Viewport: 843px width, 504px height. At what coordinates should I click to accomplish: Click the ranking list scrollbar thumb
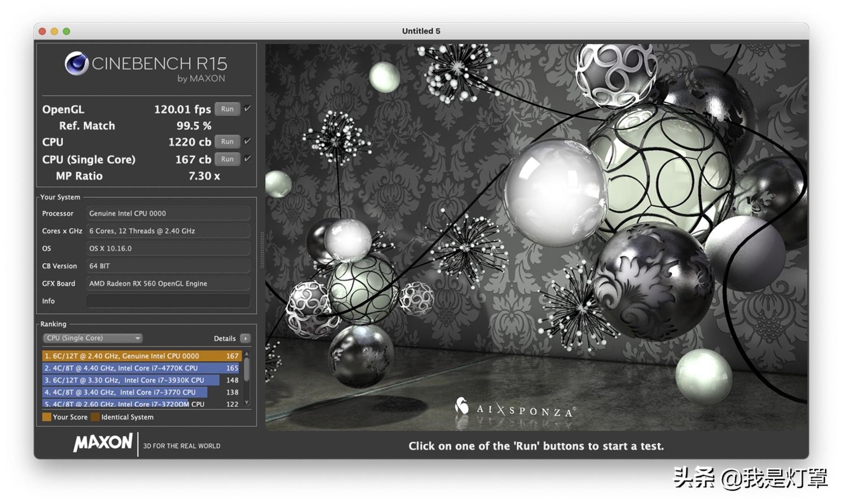[x=247, y=369]
